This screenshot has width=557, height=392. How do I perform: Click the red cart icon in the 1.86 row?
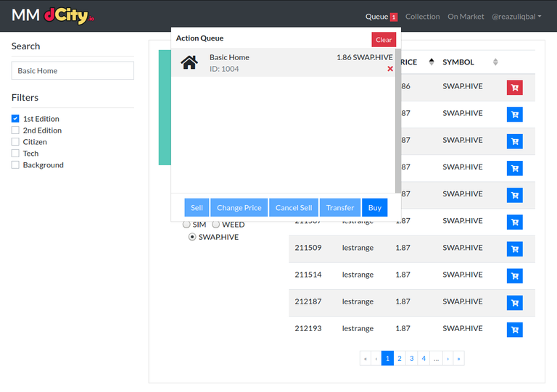point(514,88)
